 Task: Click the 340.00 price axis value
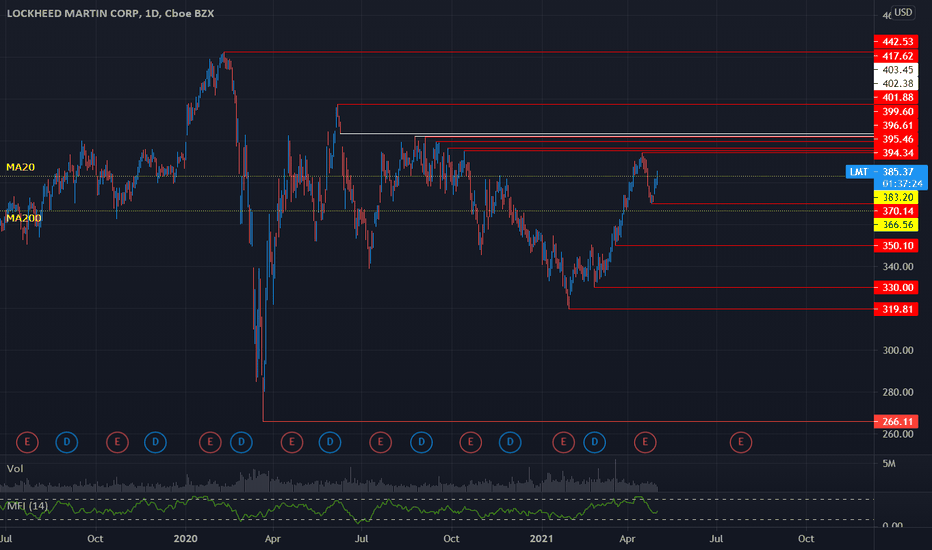pyautogui.click(x=898, y=266)
